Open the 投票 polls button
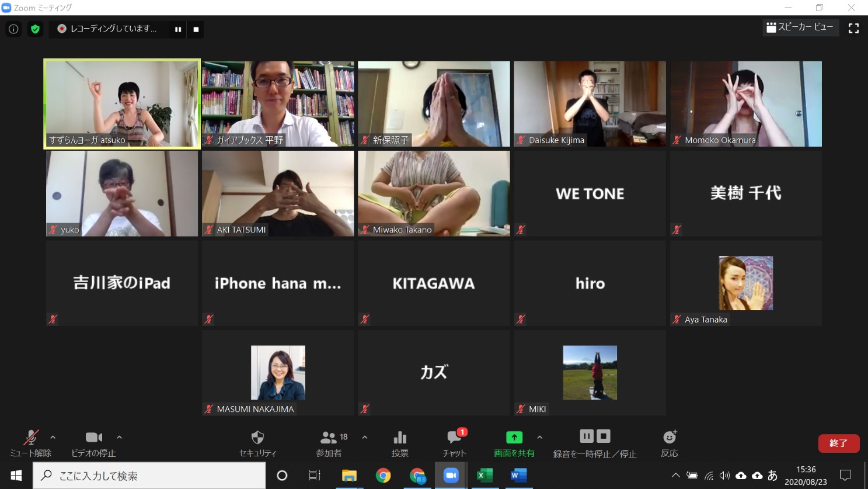Viewport: 868px width, 489px height. [400, 444]
